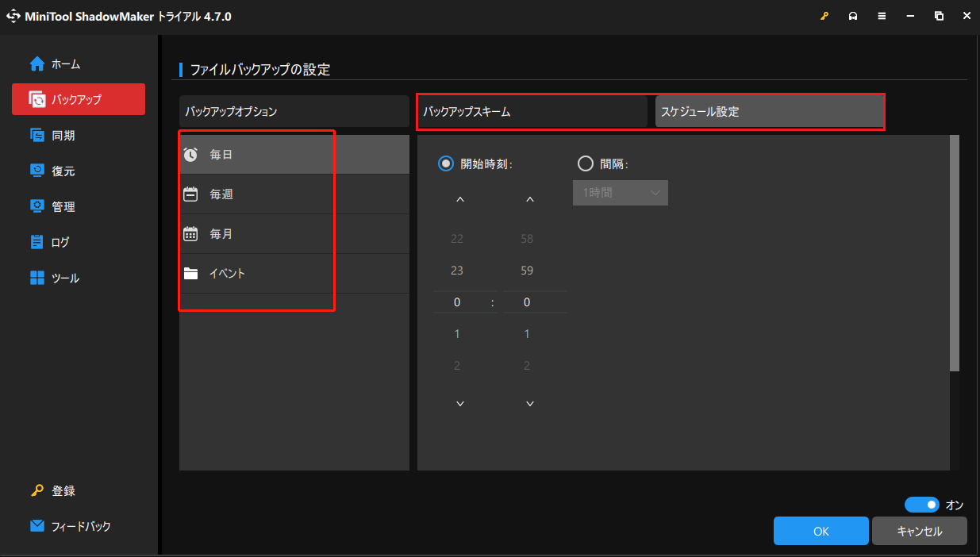Click the manage icon beside 管理
This screenshot has height=557, width=980.
coord(37,206)
